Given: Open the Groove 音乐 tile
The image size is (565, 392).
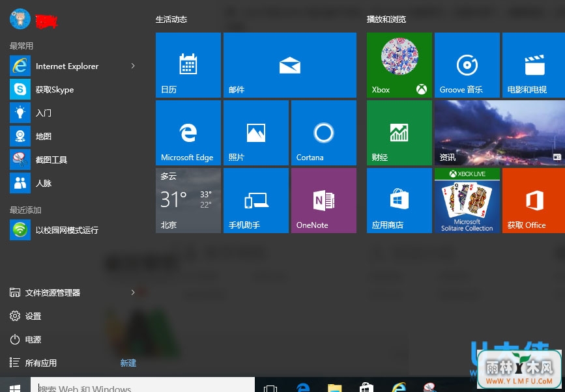Looking at the screenshot, I should 467,65.
